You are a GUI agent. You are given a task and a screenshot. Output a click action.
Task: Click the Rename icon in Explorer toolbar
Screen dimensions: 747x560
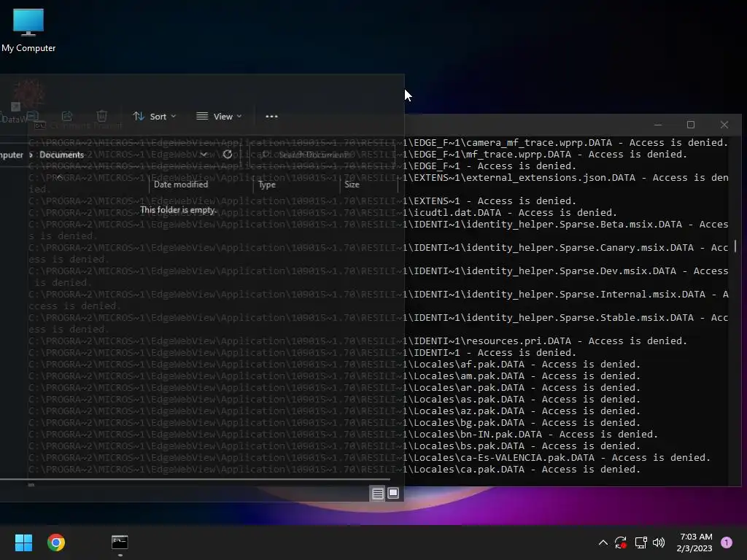click(33, 116)
